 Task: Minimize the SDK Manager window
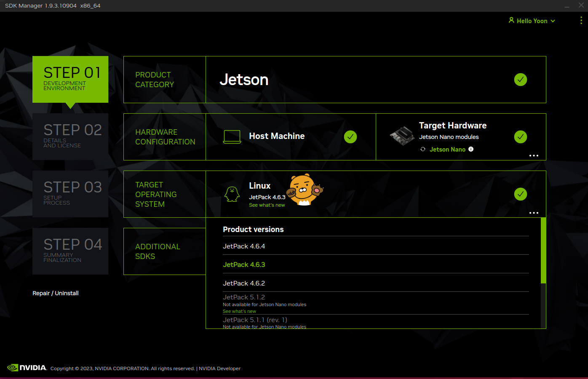point(567,6)
